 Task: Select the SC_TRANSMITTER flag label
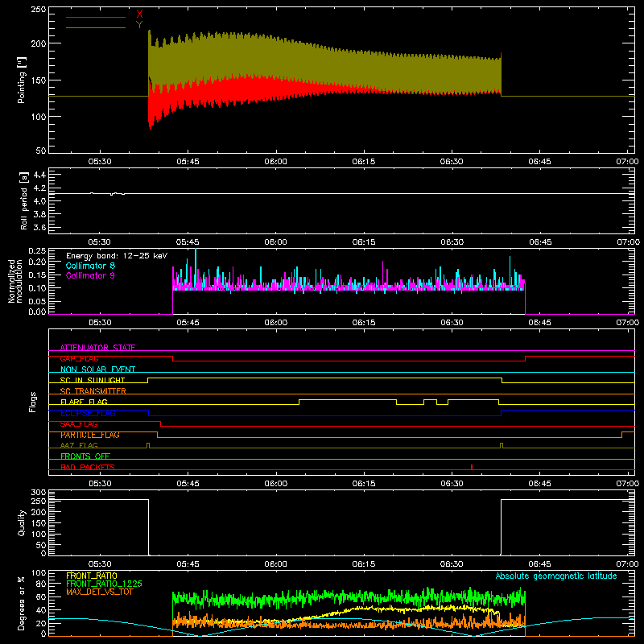click(93, 391)
